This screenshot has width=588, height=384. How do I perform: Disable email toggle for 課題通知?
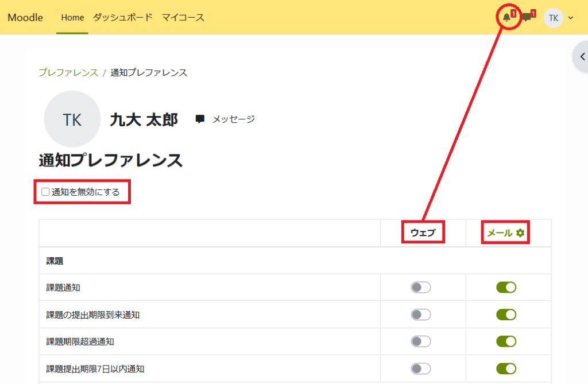(506, 288)
